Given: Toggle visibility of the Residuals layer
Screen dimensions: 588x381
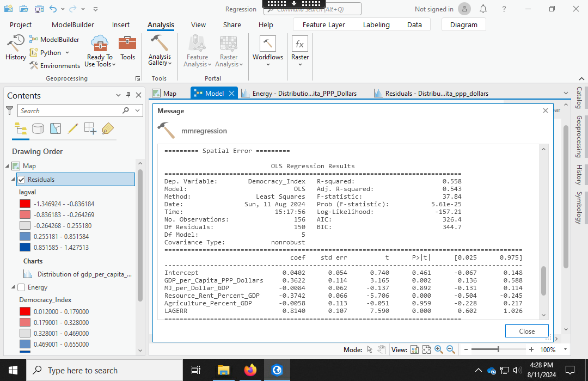Looking at the screenshot, I should [x=21, y=179].
